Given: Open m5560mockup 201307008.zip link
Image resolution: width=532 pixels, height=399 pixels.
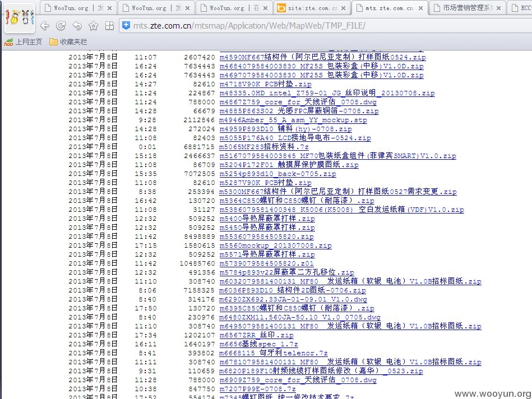Looking at the screenshot, I should (275, 245).
